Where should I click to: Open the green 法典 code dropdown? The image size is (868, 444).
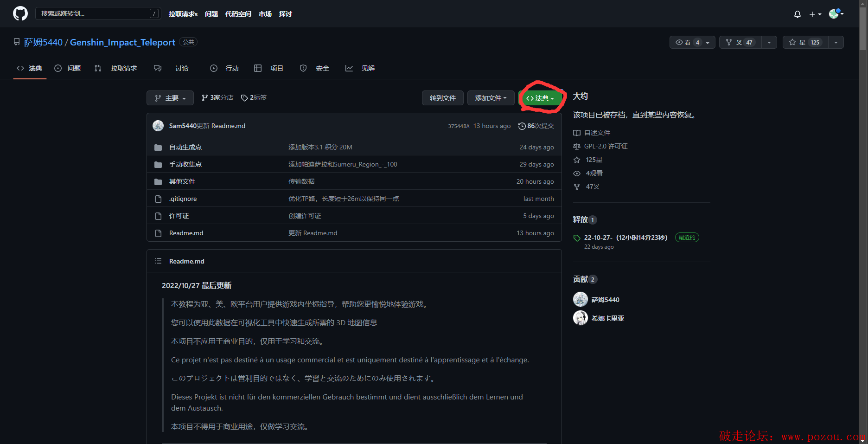pos(540,98)
